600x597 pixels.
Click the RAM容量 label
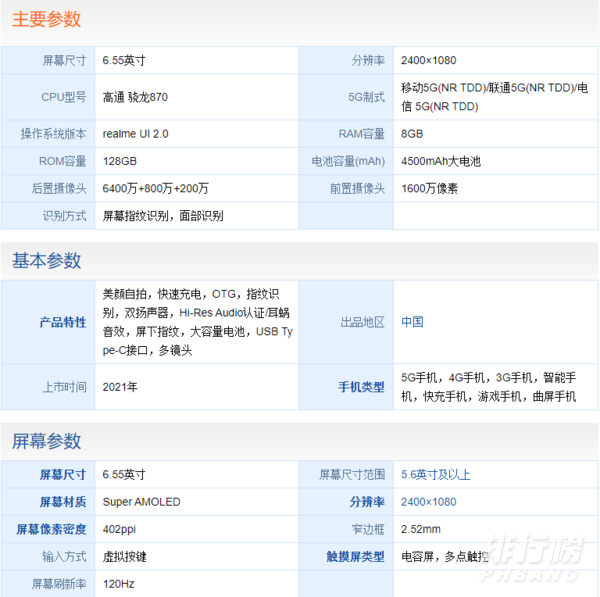pos(362,134)
